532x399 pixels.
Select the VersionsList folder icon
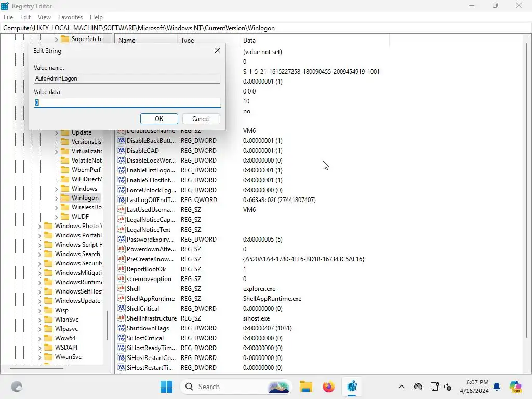pos(65,142)
